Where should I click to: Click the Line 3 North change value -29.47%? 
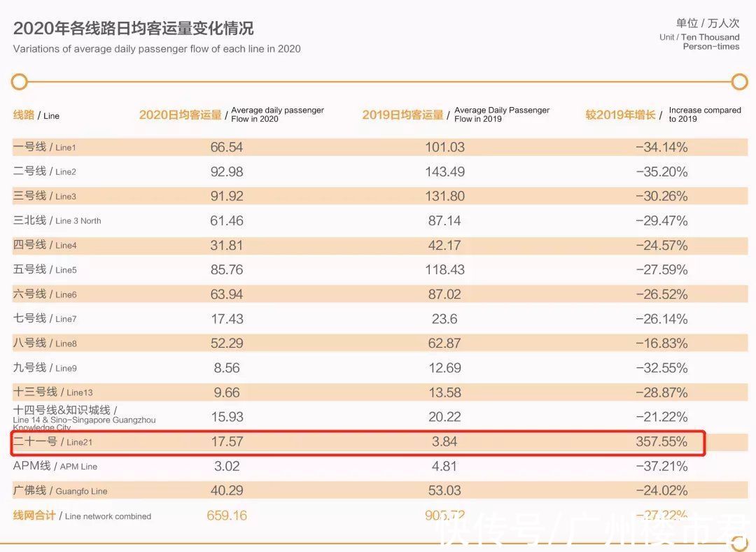(x=661, y=221)
